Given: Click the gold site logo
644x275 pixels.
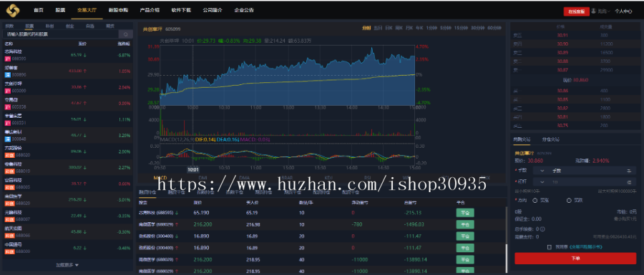Looking at the screenshot, I should [x=13, y=10].
